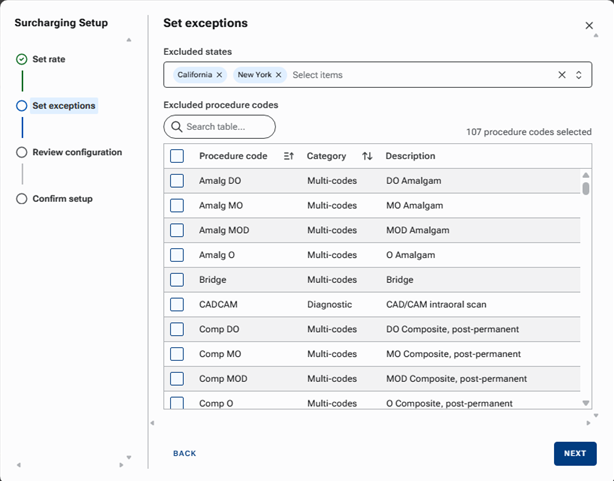The width and height of the screenshot is (614, 481).
Task: Click the table scrollbar thumb
Action: point(586,188)
